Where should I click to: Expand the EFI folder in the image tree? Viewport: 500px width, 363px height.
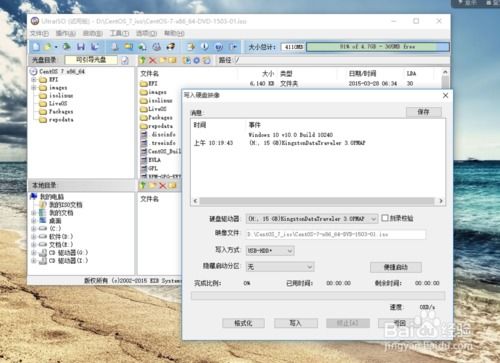click(x=34, y=80)
